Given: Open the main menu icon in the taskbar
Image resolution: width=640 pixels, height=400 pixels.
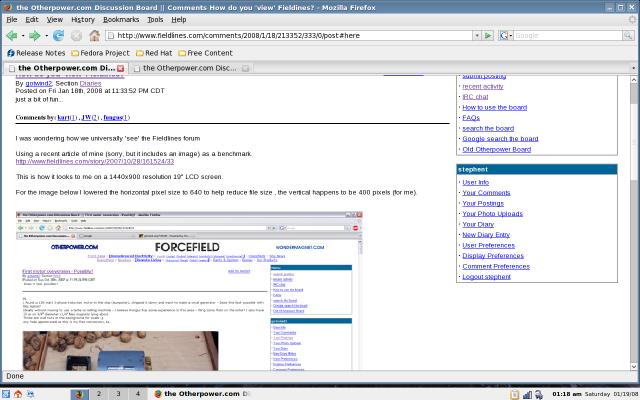Looking at the screenshot, I should (6, 394).
